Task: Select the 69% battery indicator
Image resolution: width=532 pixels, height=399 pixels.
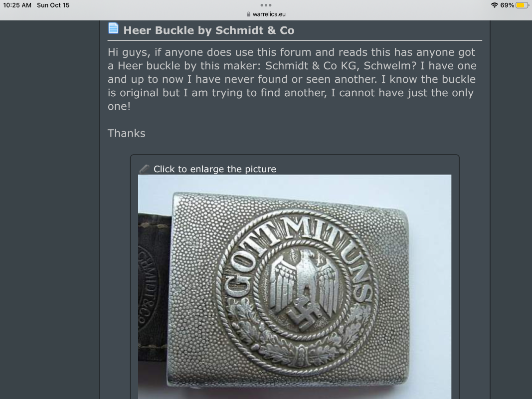Action: 508,4
